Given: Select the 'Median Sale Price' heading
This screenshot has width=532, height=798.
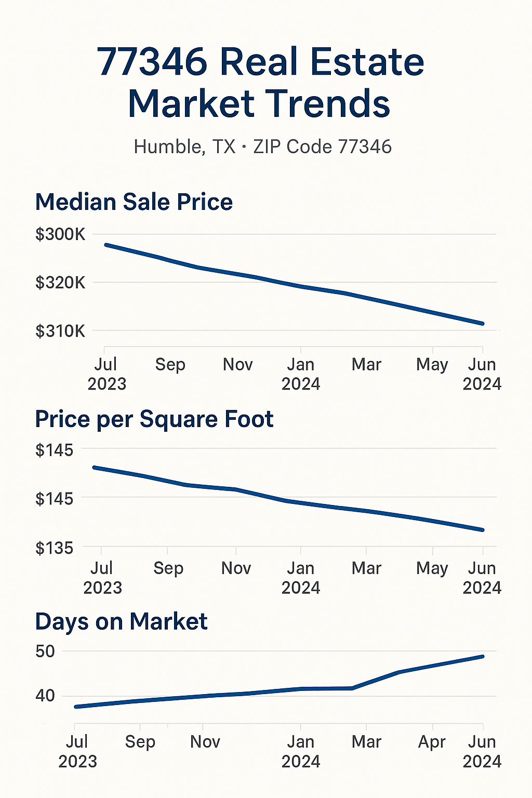Looking at the screenshot, I should (x=134, y=202).
